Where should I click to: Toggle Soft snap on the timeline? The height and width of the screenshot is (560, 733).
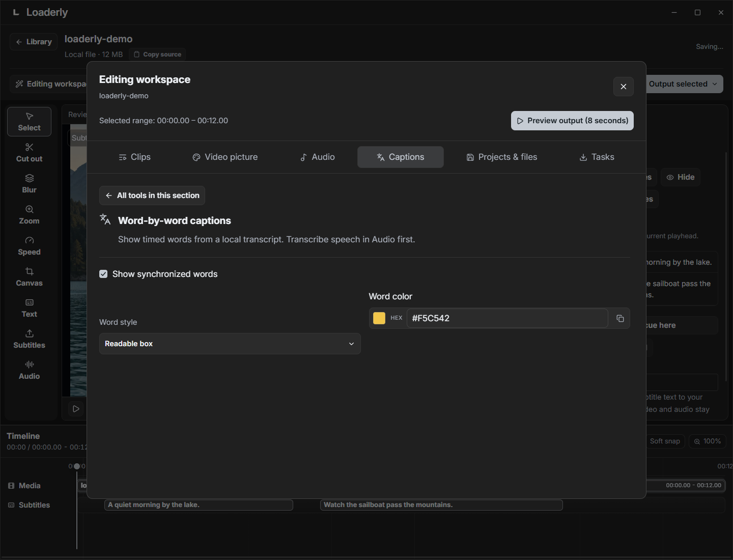point(665,441)
